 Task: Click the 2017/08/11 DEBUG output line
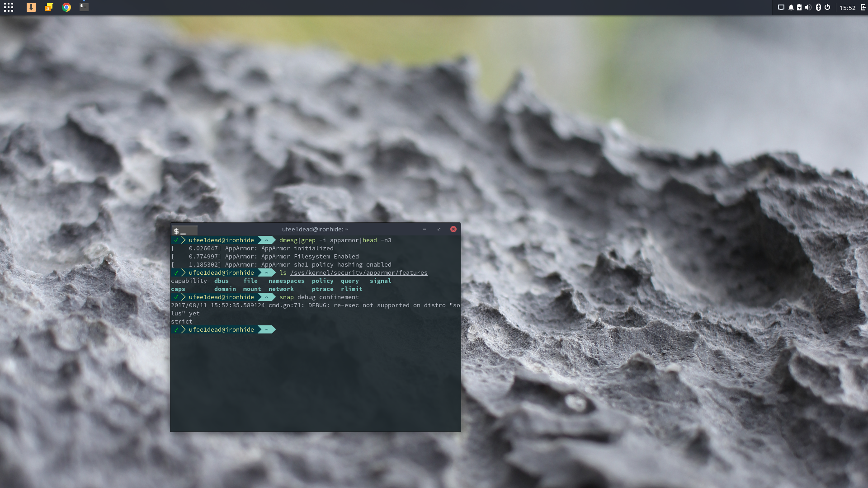(316, 309)
